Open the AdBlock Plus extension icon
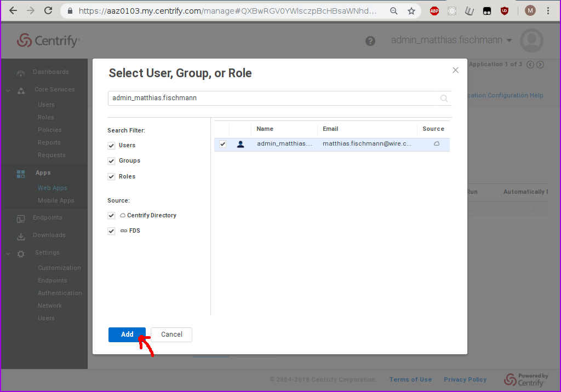This screenshot has height=392, width=561. (x=434, y=11)
